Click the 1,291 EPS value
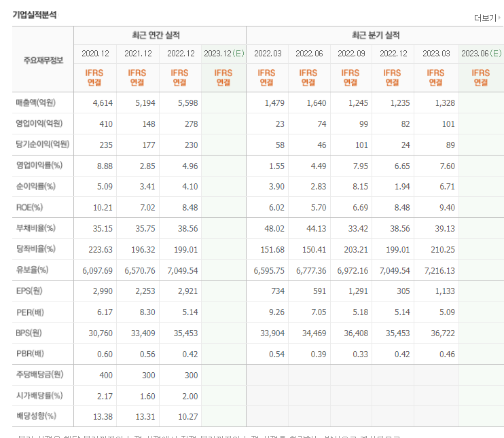The width and height of the screenshot is (504, 438). 358,291
